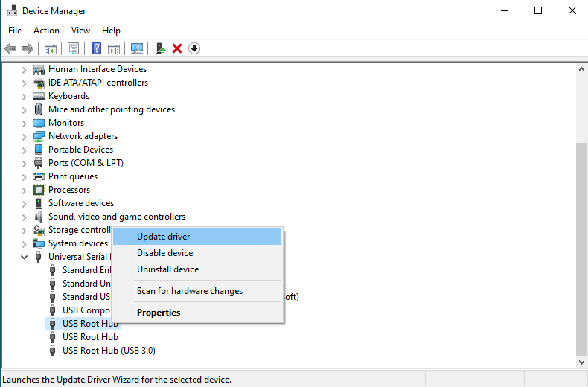Click the blue Help question mark icon
This screenshot has width=588, height=387.
[x=96, y=48]
